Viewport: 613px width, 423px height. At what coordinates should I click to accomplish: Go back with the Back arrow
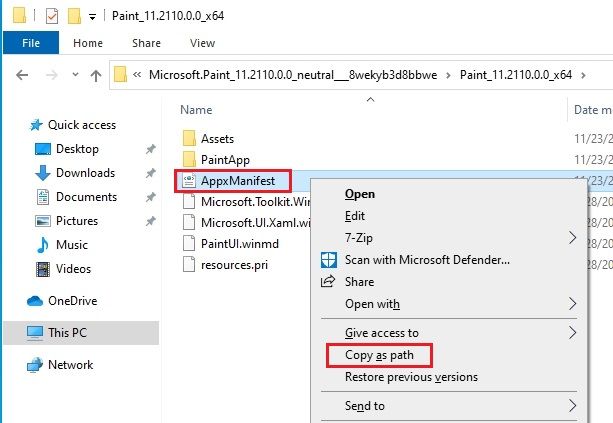pos(22,75)
